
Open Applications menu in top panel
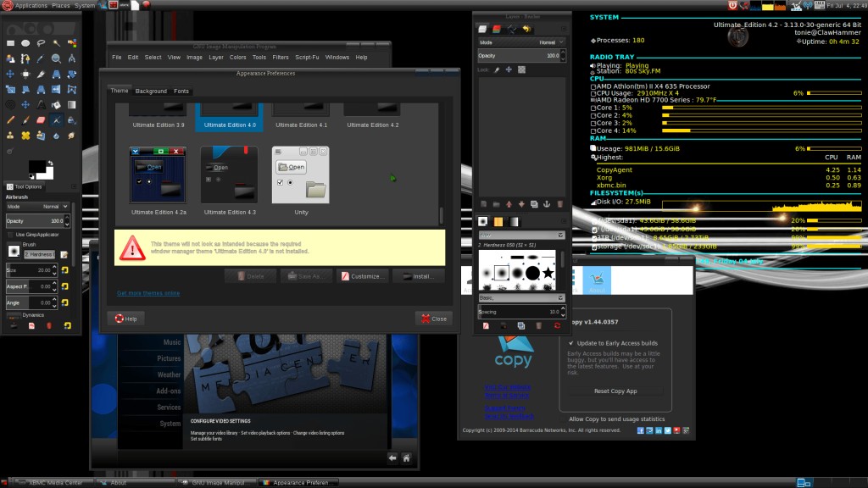(x=31, y=5)
